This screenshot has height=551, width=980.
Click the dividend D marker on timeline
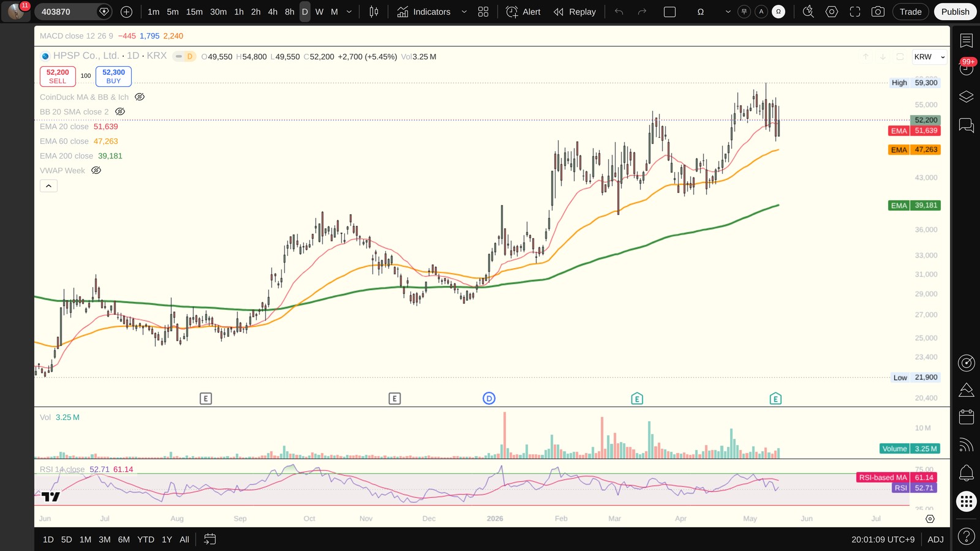click(489, 399)
